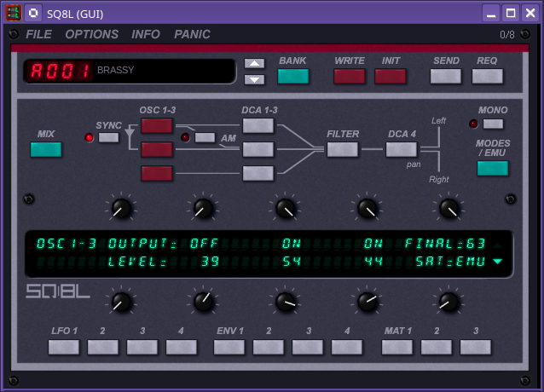Click the lower knob below SAT:EMU
Viewport: 544px width, 392px height.
click(449, 302)
